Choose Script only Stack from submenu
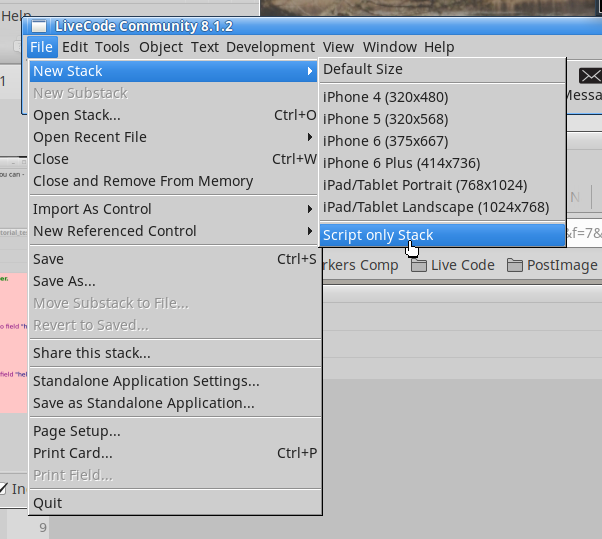 click(x=378, y=235)
